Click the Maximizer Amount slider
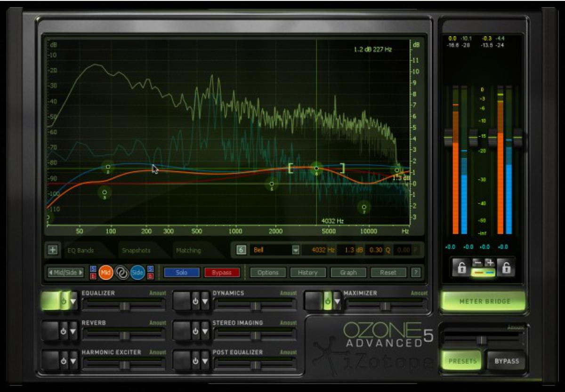565x392 pixels. 386,306
